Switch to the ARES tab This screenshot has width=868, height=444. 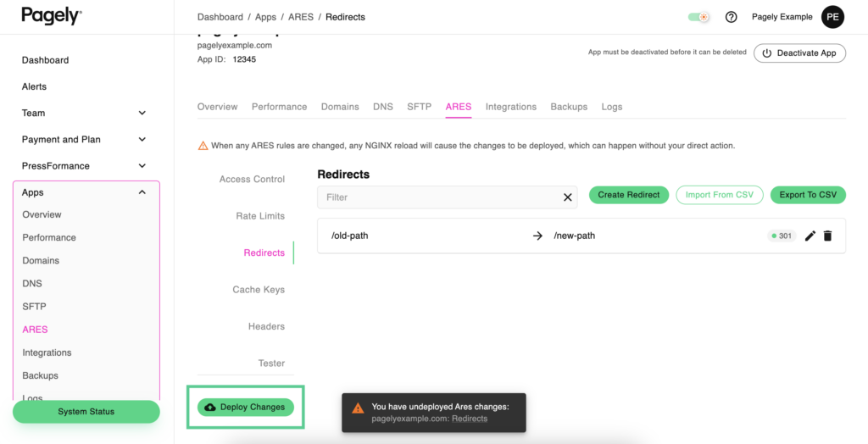pyautogui.click(x=459, y=107)
